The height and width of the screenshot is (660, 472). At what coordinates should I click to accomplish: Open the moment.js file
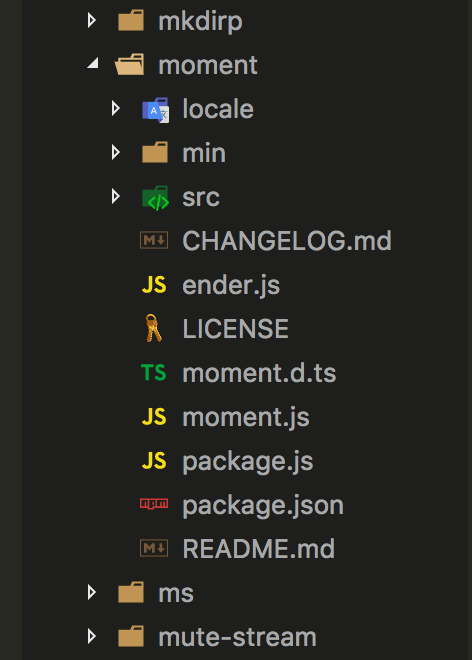pyautogui.click(x=246, y=418)
